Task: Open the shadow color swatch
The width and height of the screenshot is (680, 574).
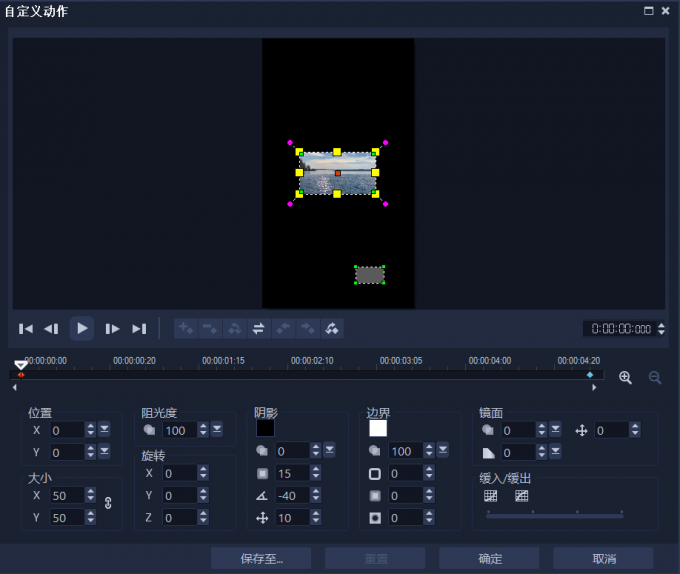Action: [x=265, y=428]
